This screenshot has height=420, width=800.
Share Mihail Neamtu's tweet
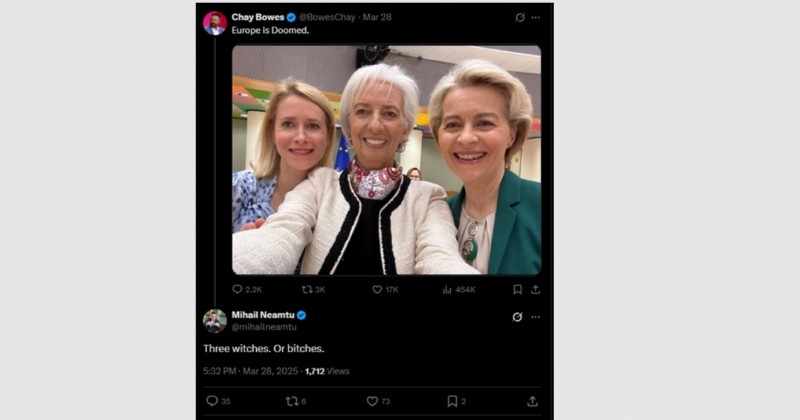coord(532,401)
